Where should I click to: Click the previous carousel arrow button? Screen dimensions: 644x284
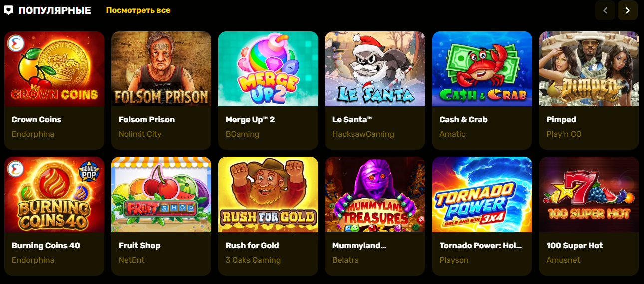point(605,10)
